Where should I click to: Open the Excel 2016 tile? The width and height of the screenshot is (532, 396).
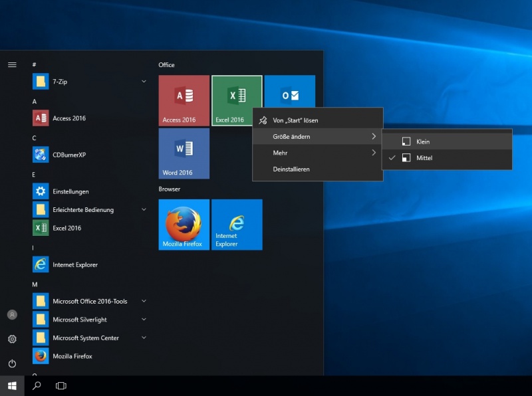237,100
